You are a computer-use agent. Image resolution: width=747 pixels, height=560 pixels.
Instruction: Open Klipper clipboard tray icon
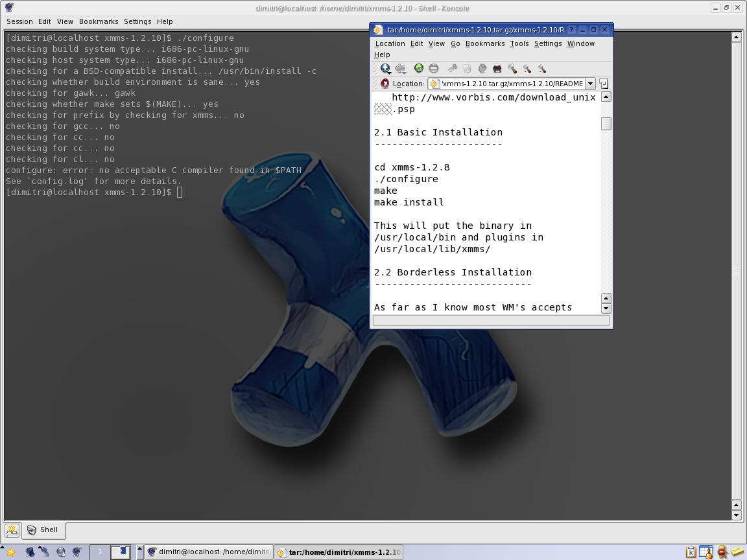pos(691,552)
